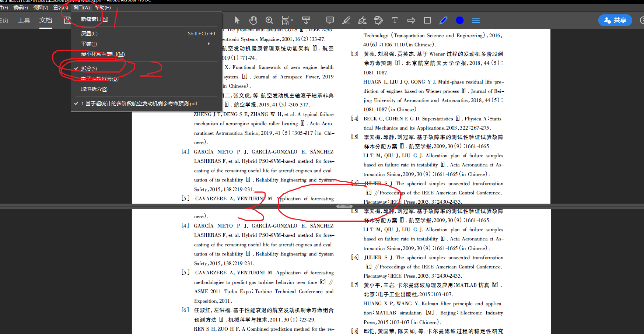Select the Add Text comment tool
644x334 pixels.
click(395, 20)
